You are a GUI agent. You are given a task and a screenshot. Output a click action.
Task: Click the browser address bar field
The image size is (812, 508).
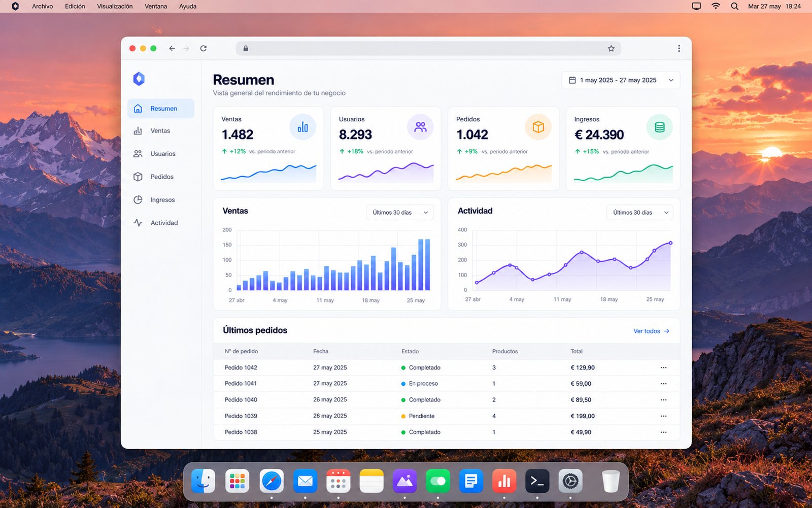point(429,49)
